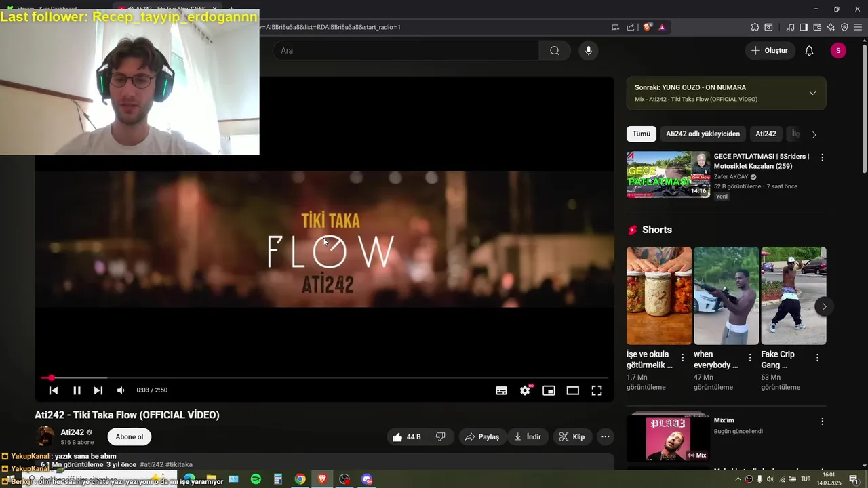Expand the Sonraki mix playlist panel chevron

coord(812,94)
